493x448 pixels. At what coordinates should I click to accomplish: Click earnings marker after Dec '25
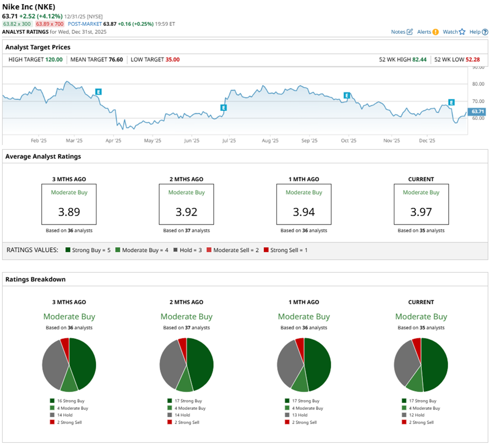tap(451, 102)
